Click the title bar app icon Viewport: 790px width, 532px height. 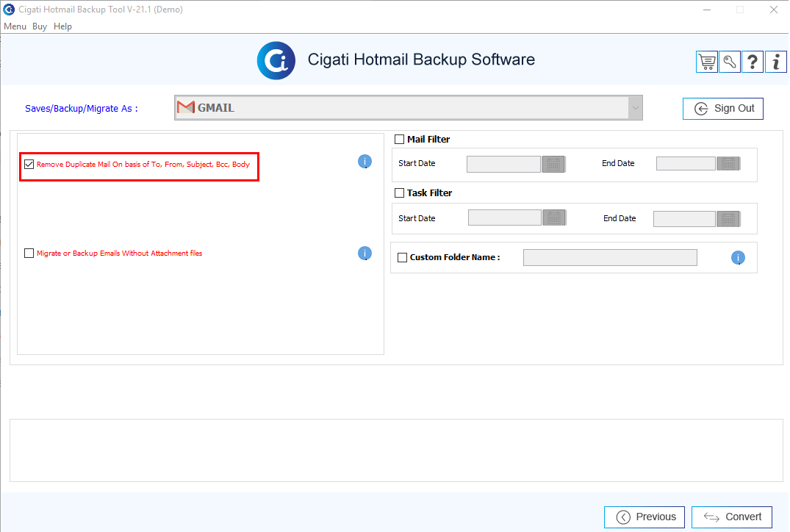tap(9, 10)
